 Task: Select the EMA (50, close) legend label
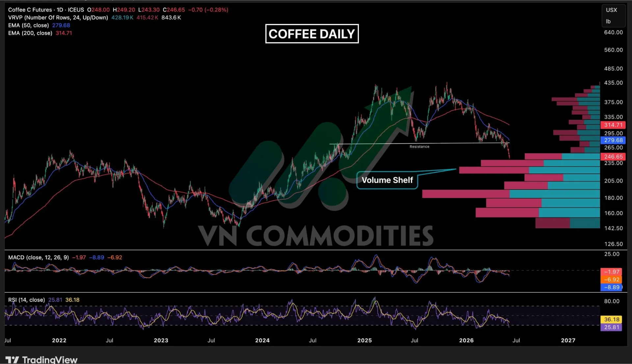[x=28, y=25]
